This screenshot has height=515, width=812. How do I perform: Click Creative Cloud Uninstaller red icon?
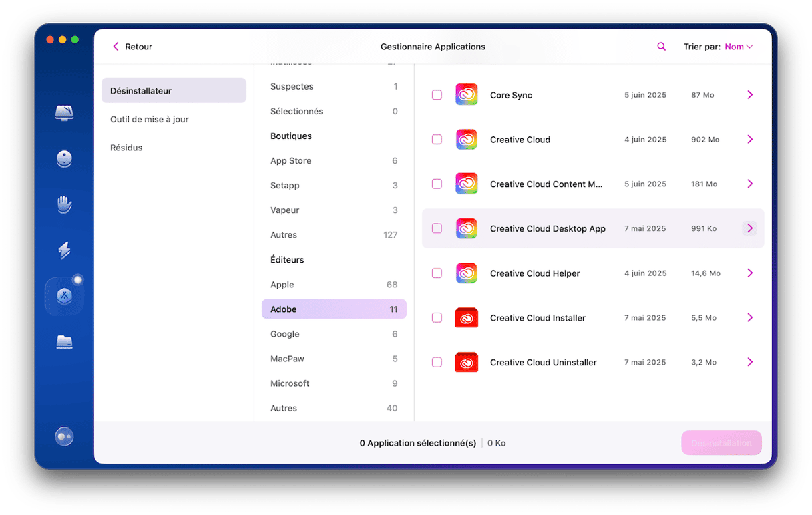click(467, 362)
